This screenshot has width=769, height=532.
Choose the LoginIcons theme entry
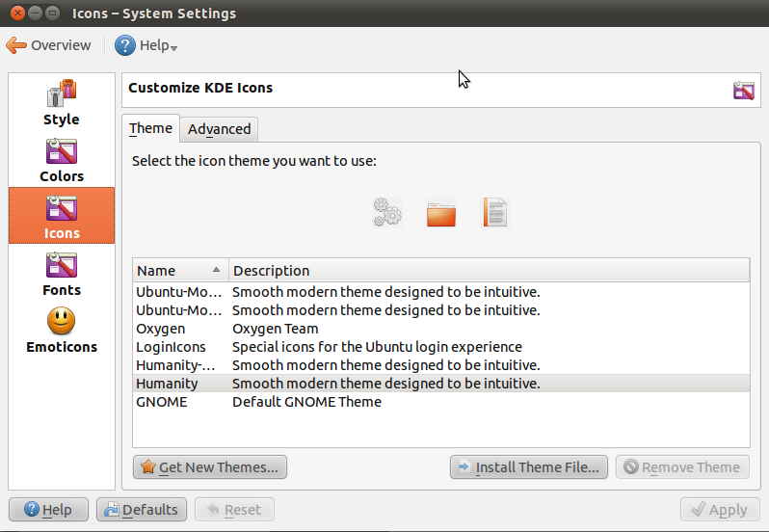click(441, 347)
